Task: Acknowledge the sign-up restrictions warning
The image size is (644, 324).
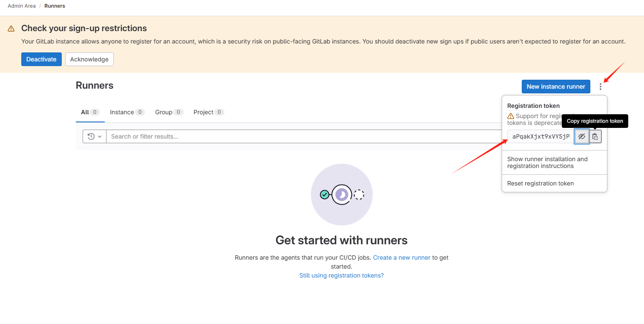Action: pos(89,59)
